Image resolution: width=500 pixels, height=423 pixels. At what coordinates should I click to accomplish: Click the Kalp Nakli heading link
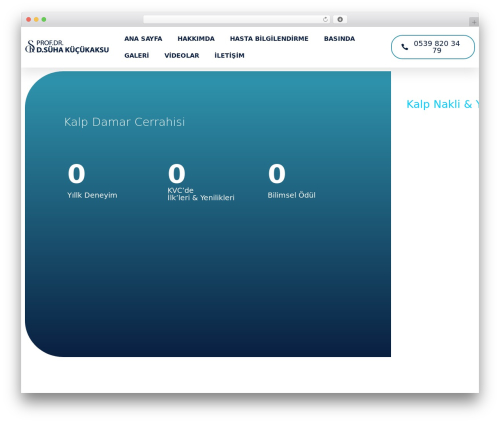pos(442,104)
